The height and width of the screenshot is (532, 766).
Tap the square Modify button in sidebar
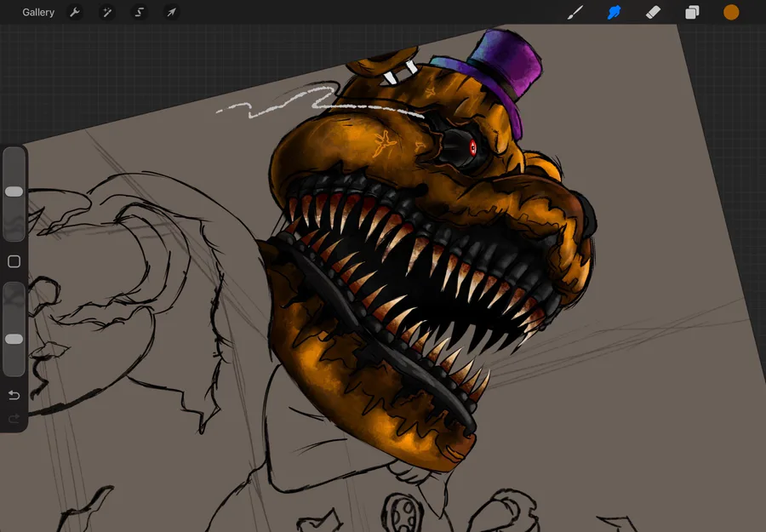coord(14,261)
